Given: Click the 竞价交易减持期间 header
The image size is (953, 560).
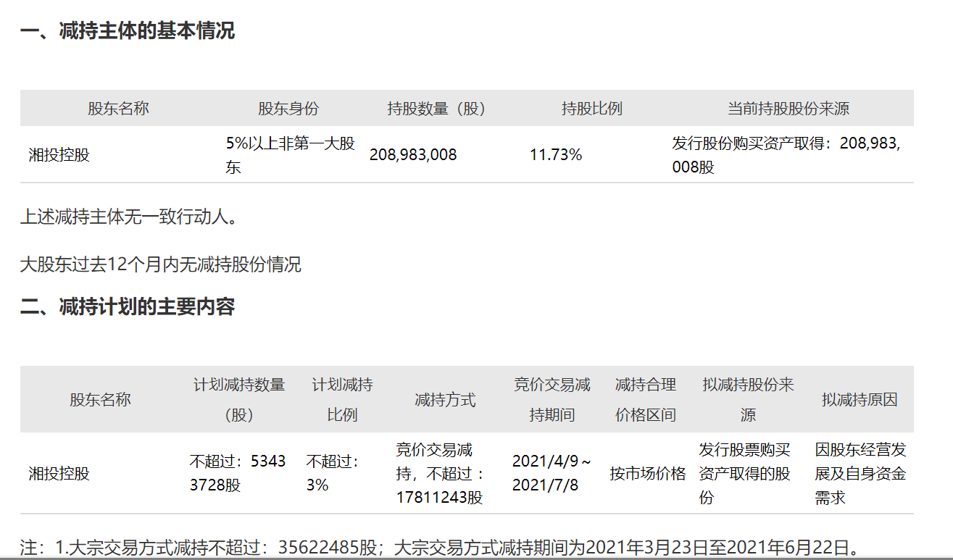Looking at the screenshot, I should tap(552, 399).
